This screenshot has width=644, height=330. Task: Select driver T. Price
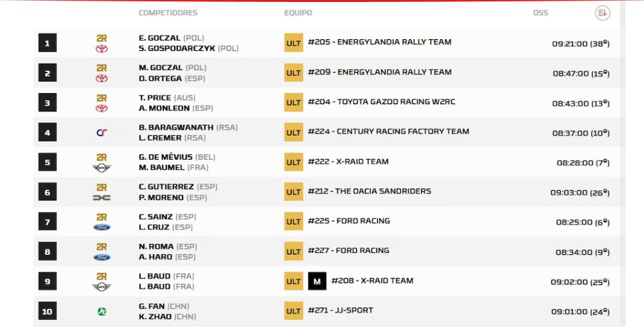point(155,98)
